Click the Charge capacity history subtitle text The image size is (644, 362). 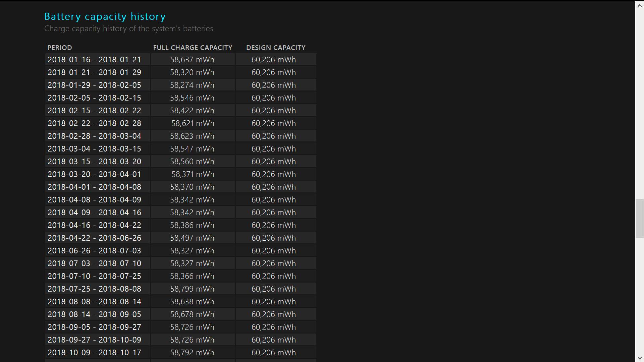point(128,29)
